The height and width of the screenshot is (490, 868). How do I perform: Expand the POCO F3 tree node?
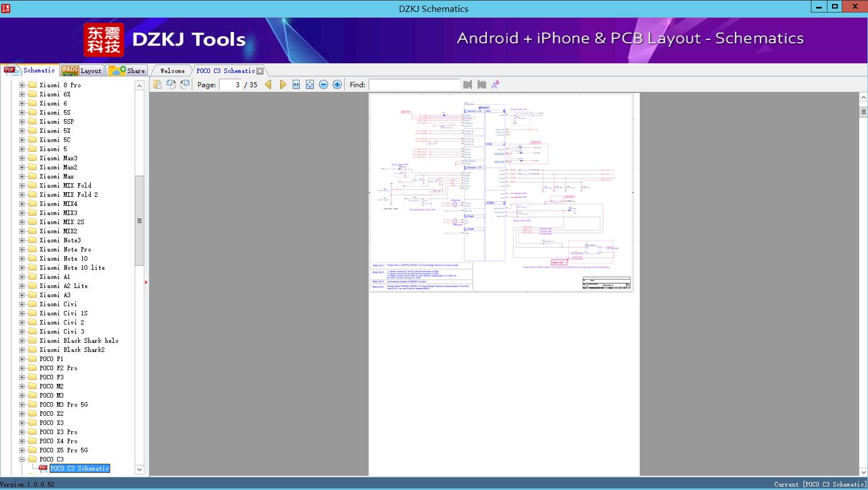[22, 377]
